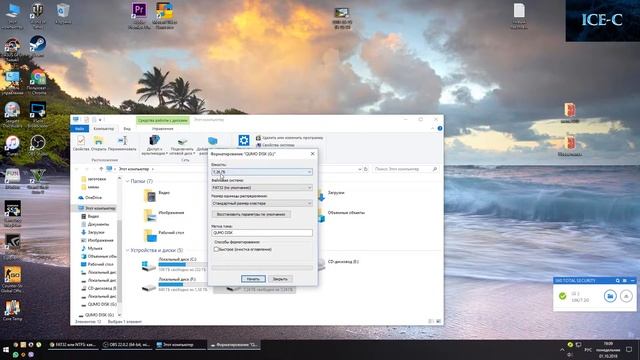Open the address bar history dropdown arrow

point(360,169)
